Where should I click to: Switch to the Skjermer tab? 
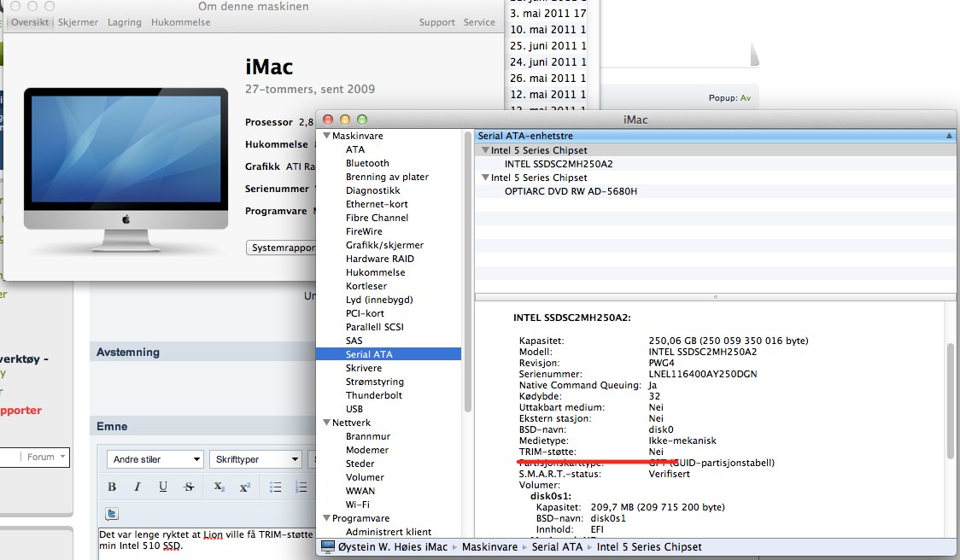78,22
